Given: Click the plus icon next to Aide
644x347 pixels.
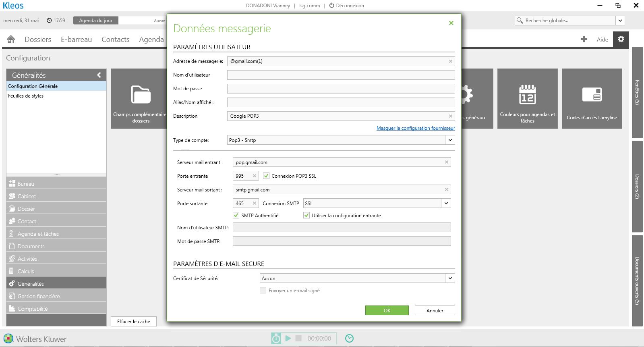Looking at the screenshot, I should pyautogui.click(x=584, y=39).
